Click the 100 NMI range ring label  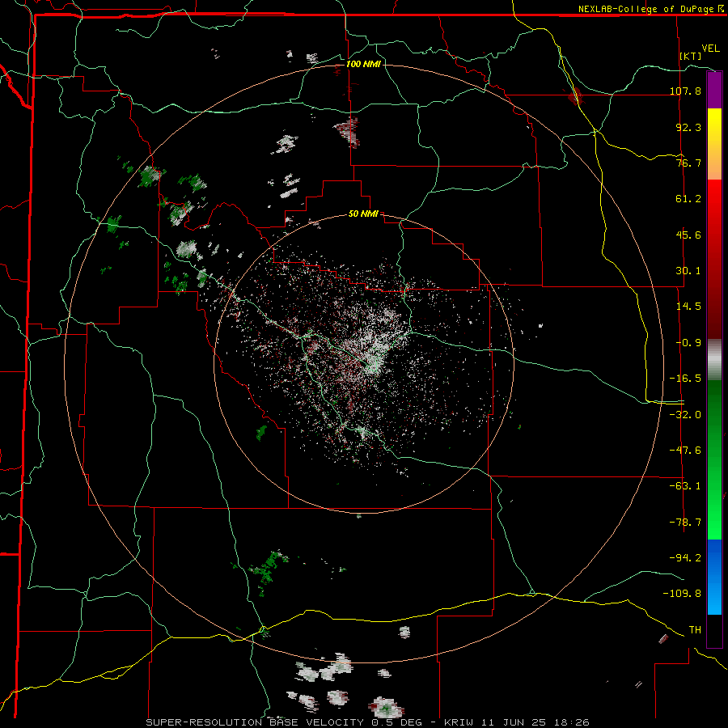pos(363,64)
